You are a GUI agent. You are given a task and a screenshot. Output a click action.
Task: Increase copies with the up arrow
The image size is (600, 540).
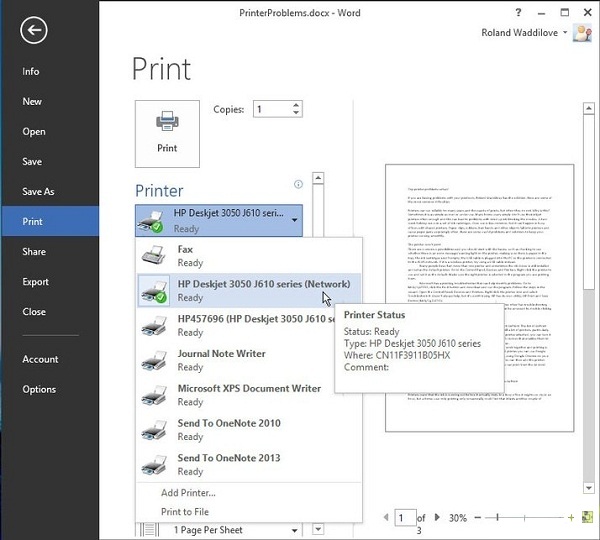(x=298, y=105)
